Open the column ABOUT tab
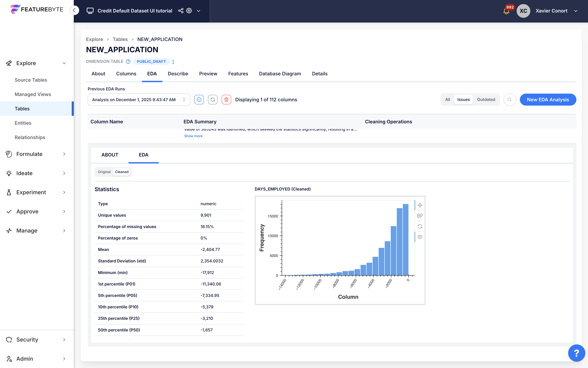The width and height of the screenshot is (588, 368). point(110,155)
